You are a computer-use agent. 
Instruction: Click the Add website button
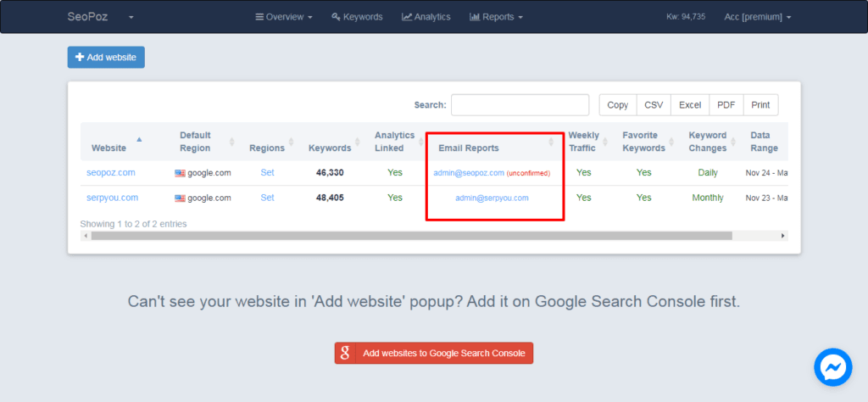coord(106,57)
